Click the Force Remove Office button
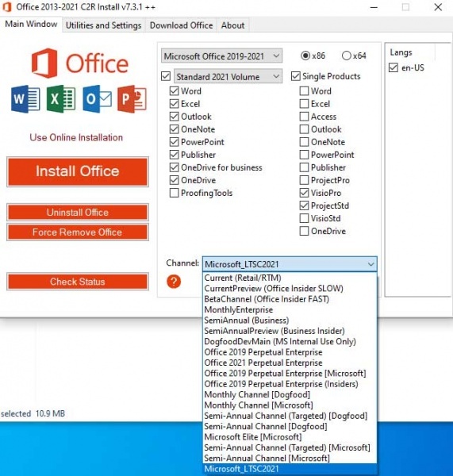Image resolution: width=453 pixels, height=476 pixels. [78, 232]
